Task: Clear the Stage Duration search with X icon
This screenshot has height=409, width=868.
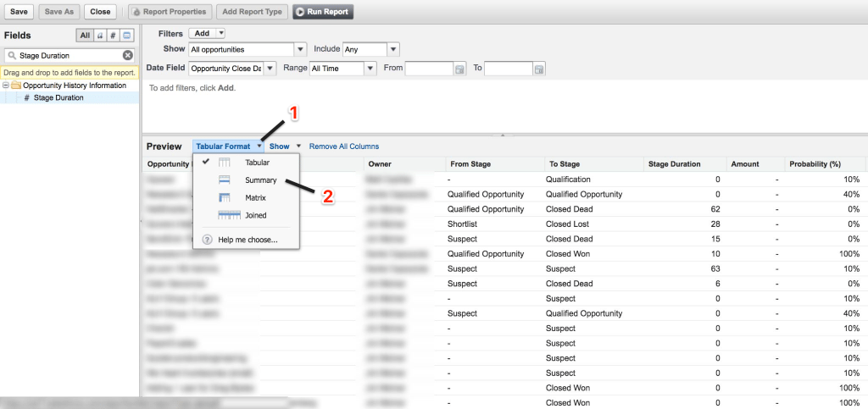Action: click(127, 55)
